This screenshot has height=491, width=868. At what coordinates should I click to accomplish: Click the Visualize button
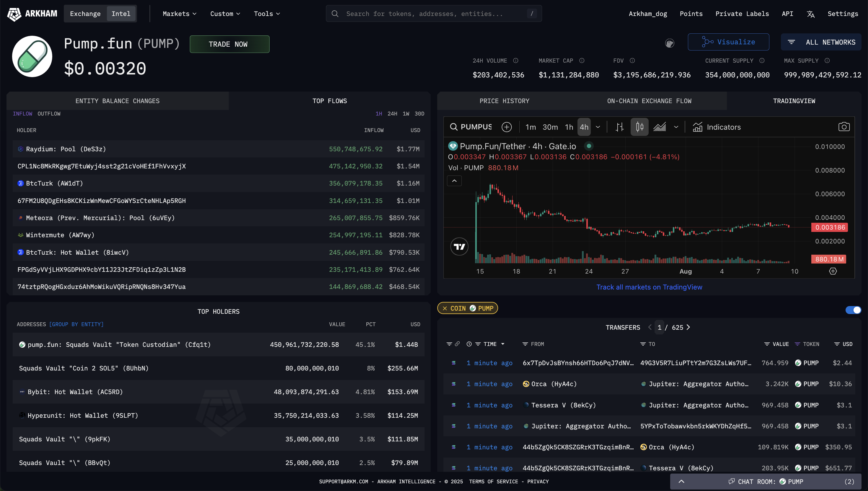pos(729,42)
